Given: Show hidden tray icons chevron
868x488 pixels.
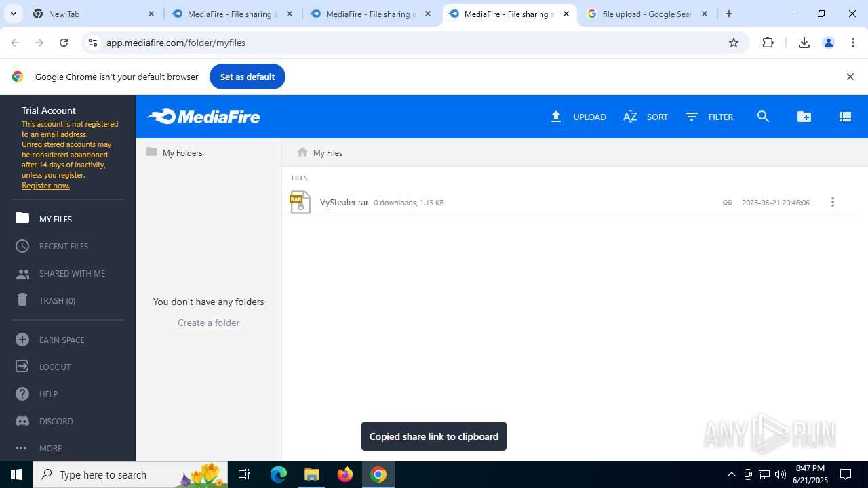Looking at the screenshot, I should pyautogui.click(x=731, y=474).
